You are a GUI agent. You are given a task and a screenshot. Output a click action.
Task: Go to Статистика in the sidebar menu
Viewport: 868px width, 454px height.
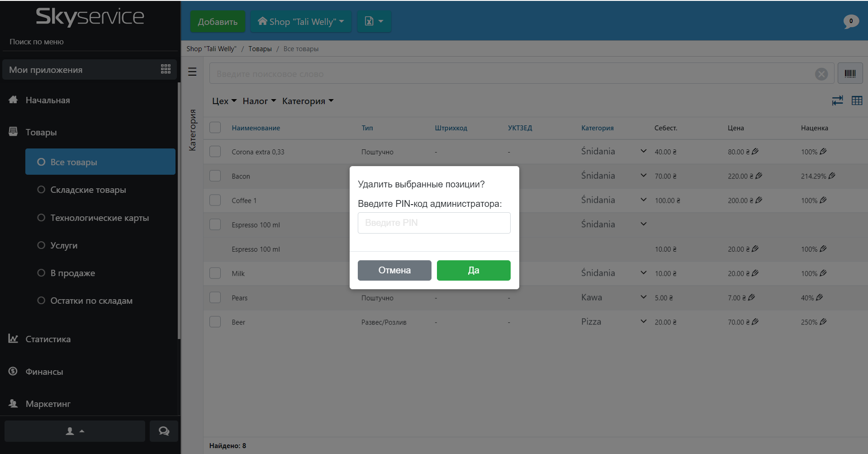coord(48,339)
